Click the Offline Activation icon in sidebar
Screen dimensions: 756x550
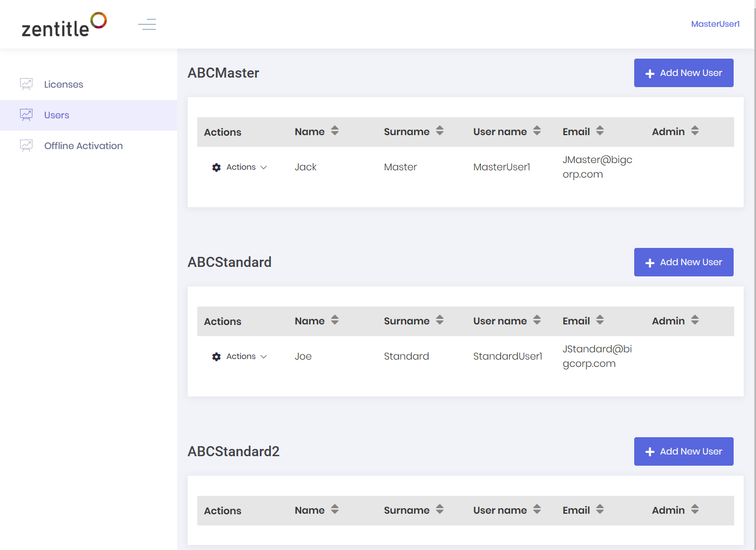coord(26,145)
